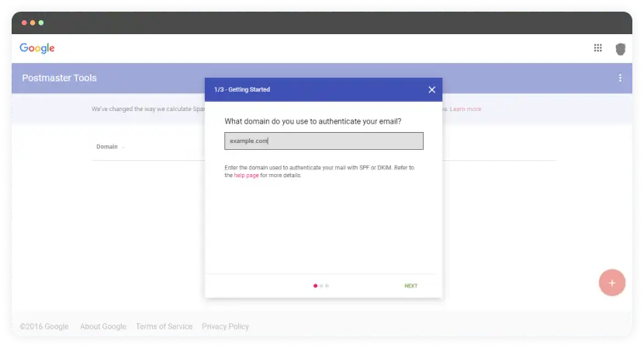Sort by the Domain column header

[x=107, y=147]
